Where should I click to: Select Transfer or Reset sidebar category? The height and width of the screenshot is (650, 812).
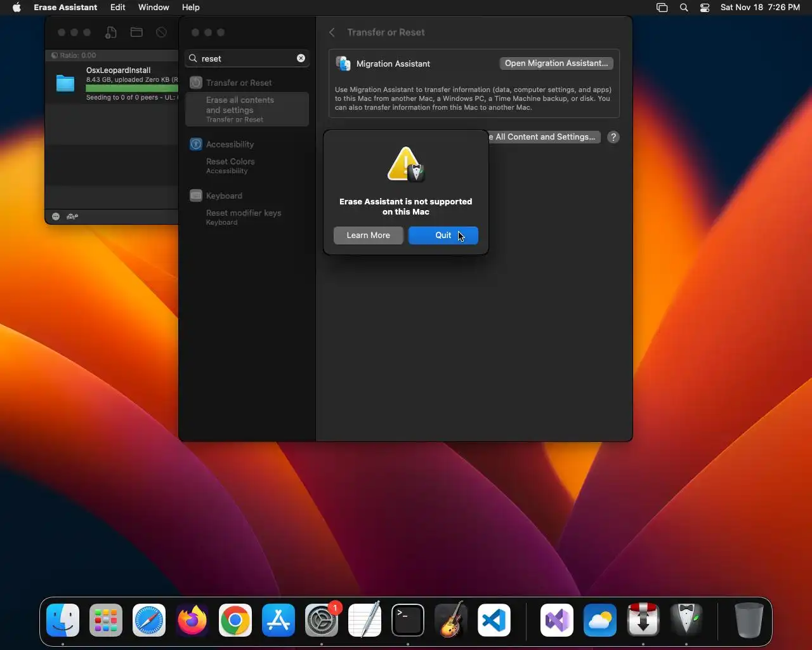point(247,83)
